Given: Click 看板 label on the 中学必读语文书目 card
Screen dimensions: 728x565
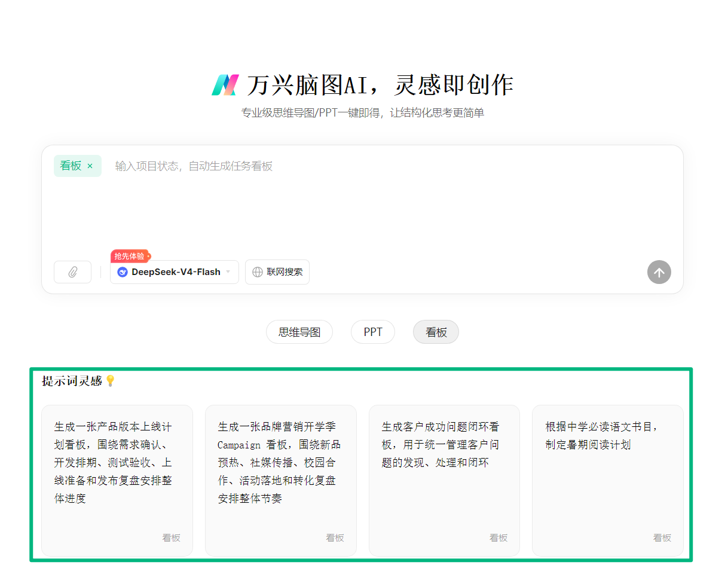Looking at the screenshot, I should 662,538.
